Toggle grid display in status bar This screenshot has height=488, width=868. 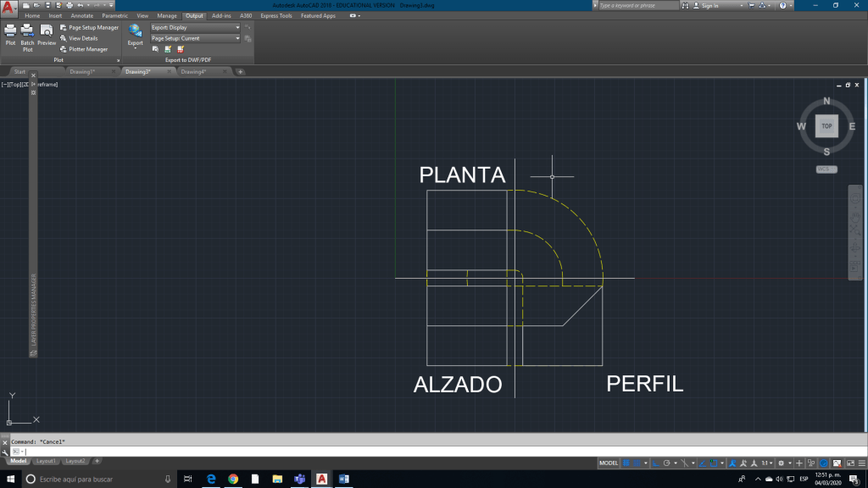(626, 463)
